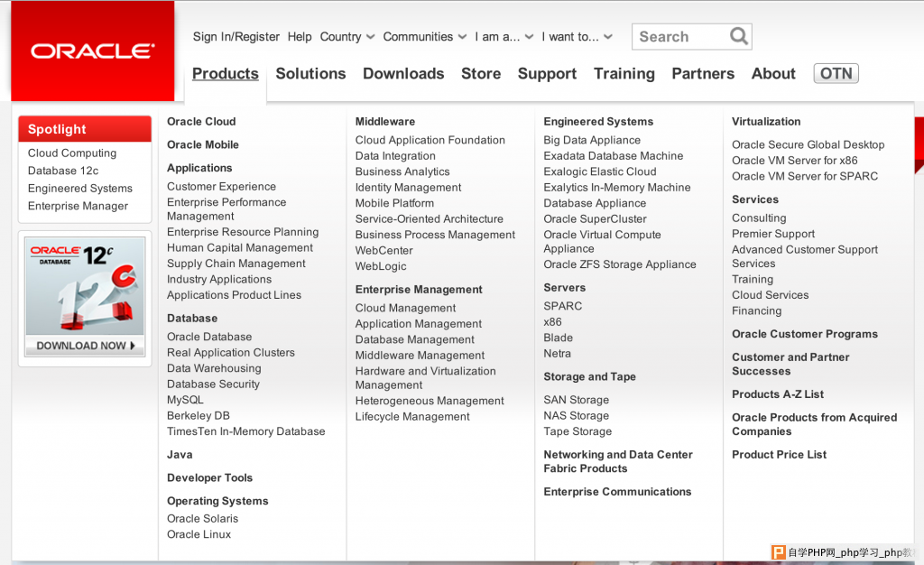924x565 pixels.
Task: Open SPARC servers link
Action: point(563,306)
